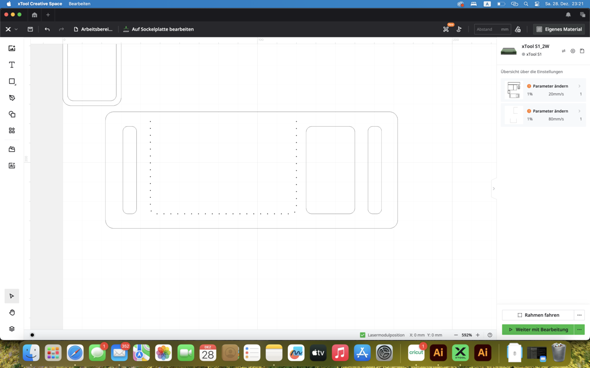This screenshot has width=590, height=368.
Task: Select the image import tool
Action: [12, 48]
